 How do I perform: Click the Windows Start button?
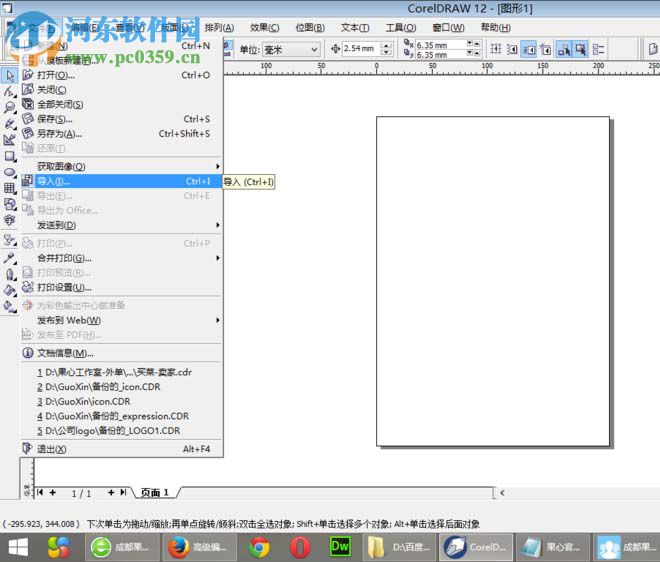[x=19, y=547]
